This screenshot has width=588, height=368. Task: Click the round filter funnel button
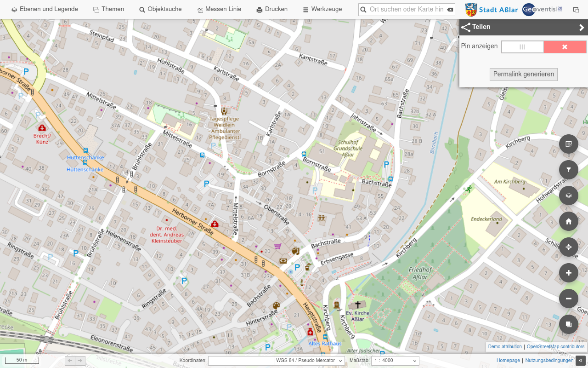click(x=569, y=170)
